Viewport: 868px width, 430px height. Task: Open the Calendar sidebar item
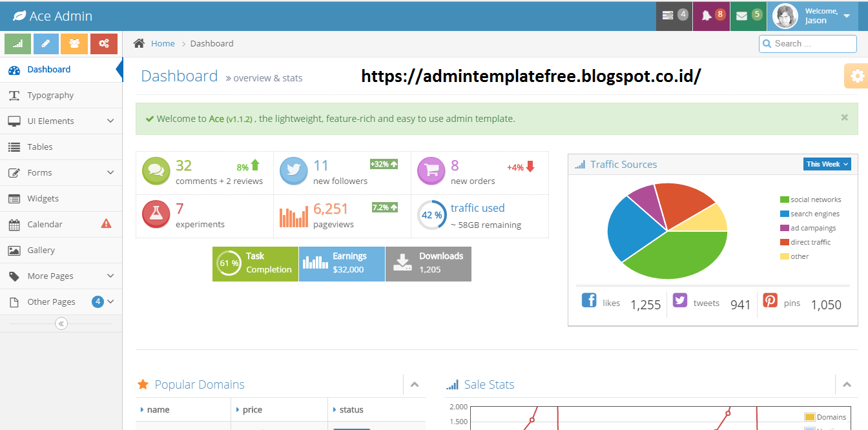click(45, 224)
